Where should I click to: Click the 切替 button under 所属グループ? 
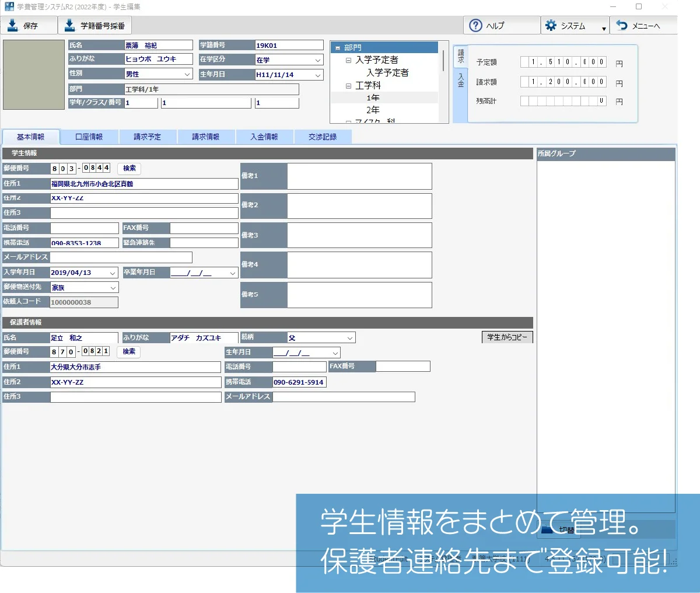558,529
